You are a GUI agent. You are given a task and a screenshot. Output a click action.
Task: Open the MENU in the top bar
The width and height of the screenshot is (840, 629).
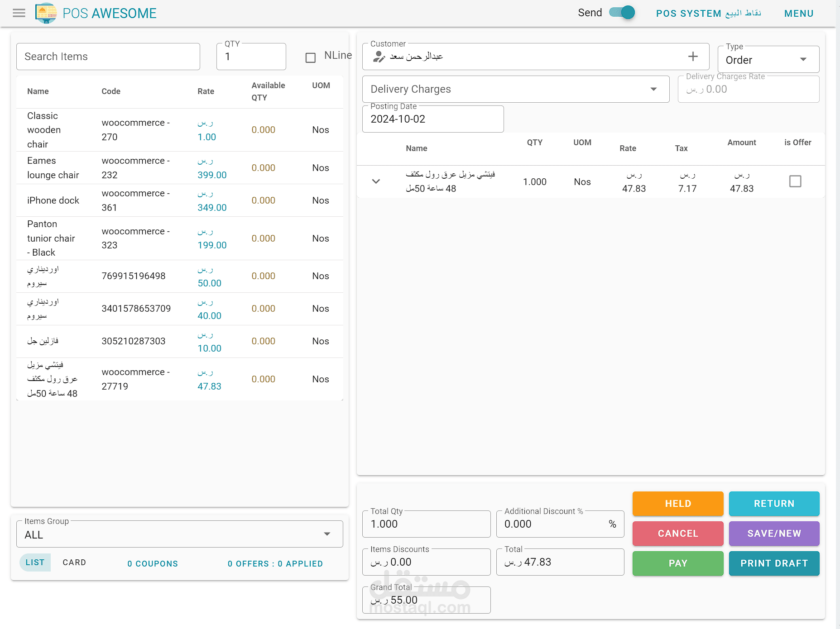tap(798, 13)
